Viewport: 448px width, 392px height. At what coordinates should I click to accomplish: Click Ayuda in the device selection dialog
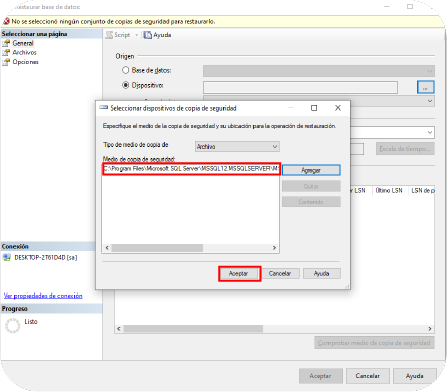322,274
